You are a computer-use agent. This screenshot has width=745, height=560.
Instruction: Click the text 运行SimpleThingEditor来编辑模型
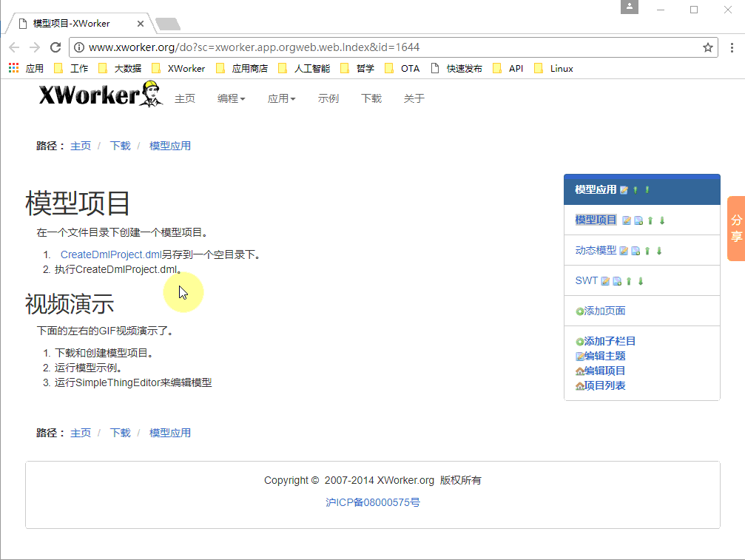pyautogui.click(x=133, y=382)
